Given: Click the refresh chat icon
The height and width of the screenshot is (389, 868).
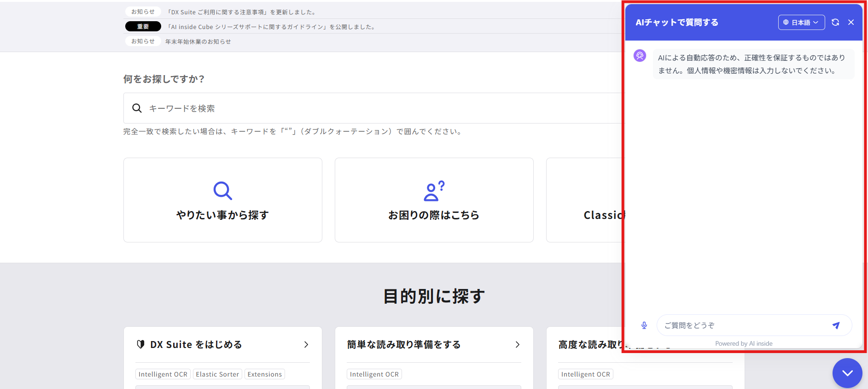Looking at the screenshot, I should [835, 22].
